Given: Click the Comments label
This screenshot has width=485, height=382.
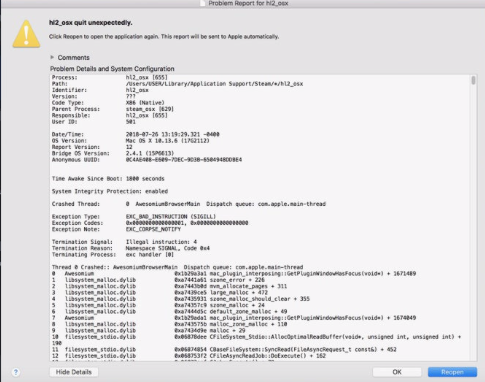Looking at the screenshot, I should pos(73,58).
